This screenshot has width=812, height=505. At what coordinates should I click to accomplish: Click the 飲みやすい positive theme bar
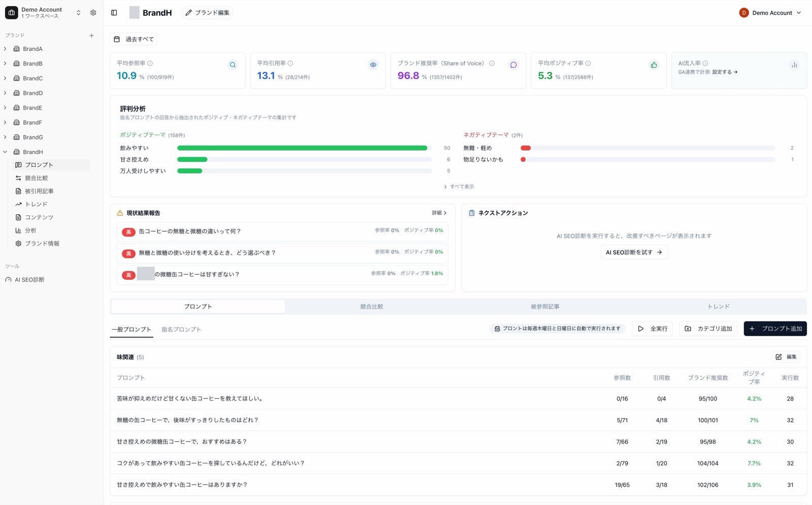point(304,148)
